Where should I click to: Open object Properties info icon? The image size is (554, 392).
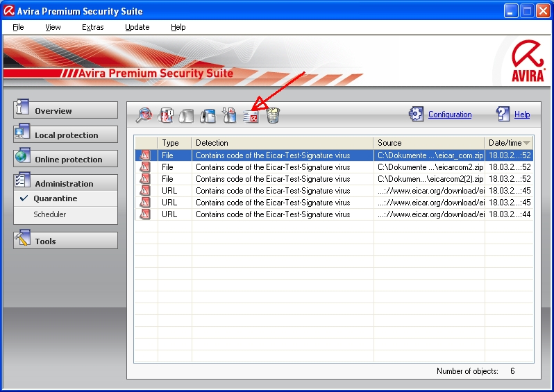166,115
